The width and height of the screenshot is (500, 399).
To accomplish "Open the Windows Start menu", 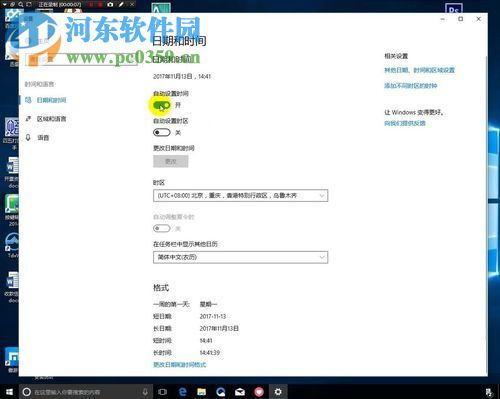I will [9, 392].
